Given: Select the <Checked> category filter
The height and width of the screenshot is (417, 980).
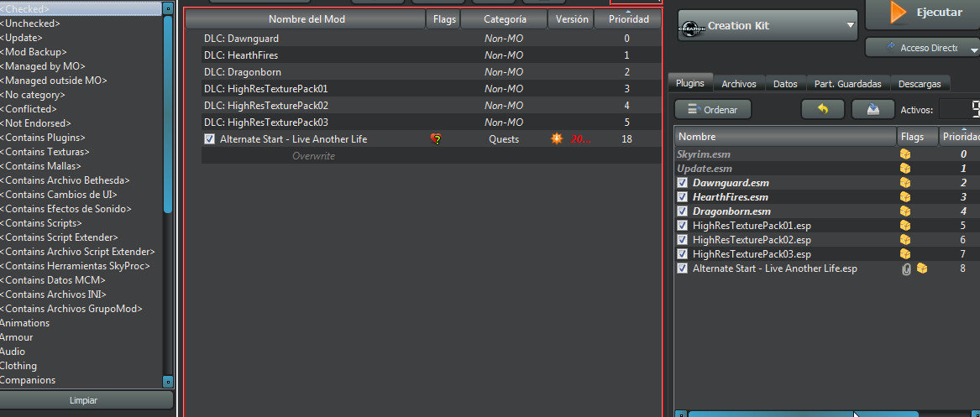Looking at the screenshot, I should tap(80, 8).
